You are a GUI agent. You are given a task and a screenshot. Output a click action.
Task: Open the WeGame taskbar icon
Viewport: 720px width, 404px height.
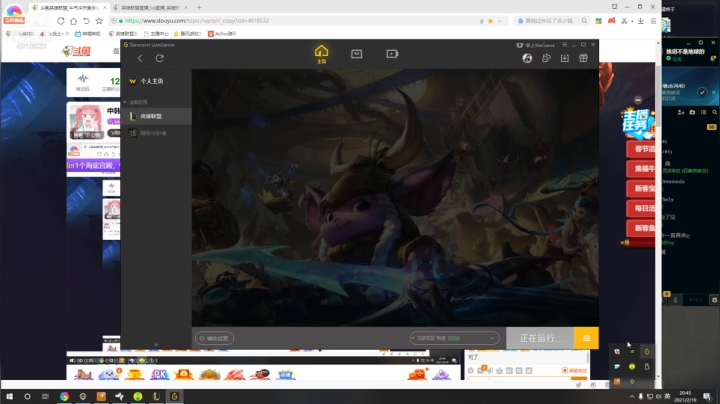(174, 396)
